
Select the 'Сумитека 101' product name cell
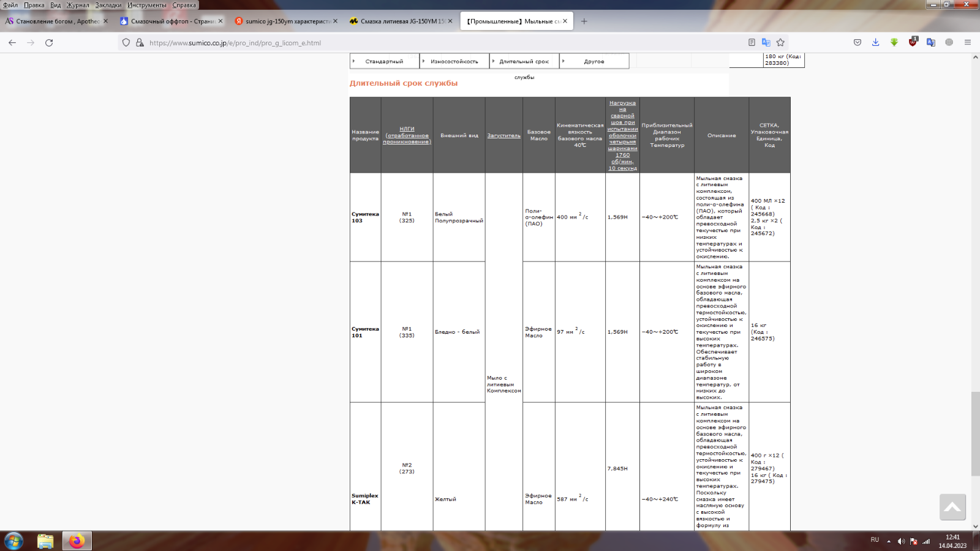pos(365,332)
